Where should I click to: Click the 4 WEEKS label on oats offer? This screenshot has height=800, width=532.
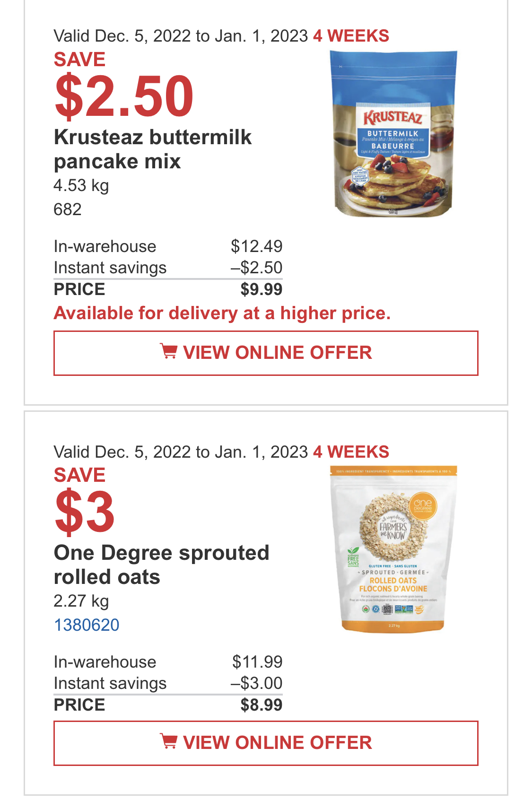351,452
